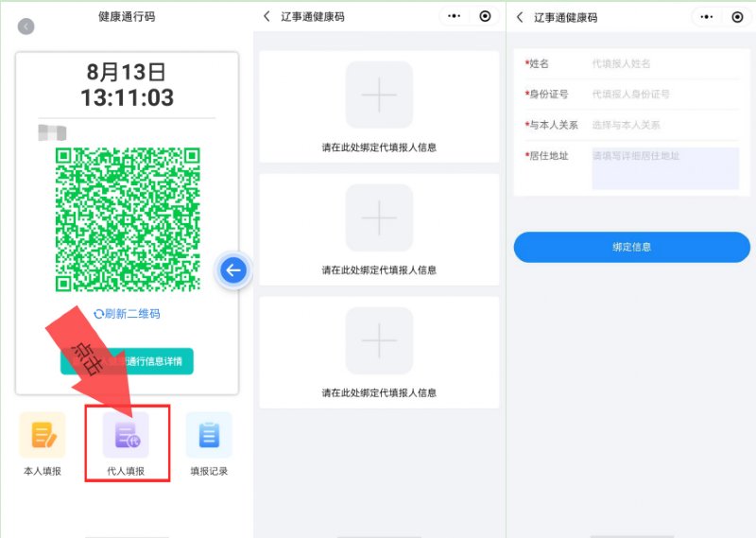Viewport: 756px width, 538px height.
Task: Open 填报记录 report history icon
Action: (209, 435)
